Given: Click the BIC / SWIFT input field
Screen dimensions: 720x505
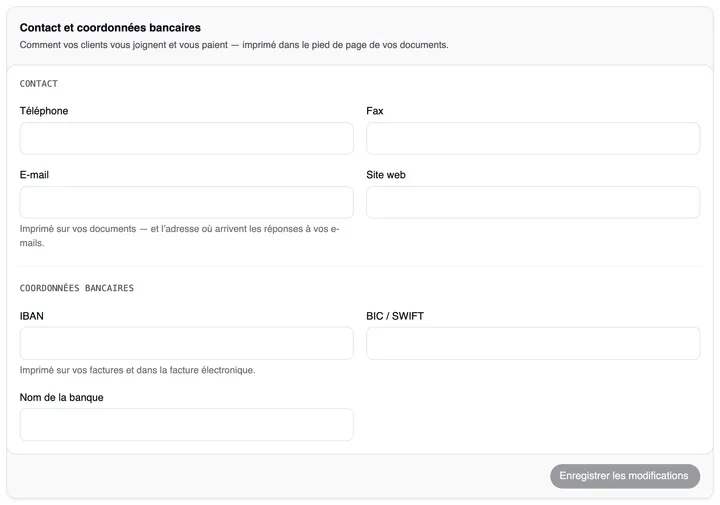Looking at the screenshot, I should pos(533,343).
